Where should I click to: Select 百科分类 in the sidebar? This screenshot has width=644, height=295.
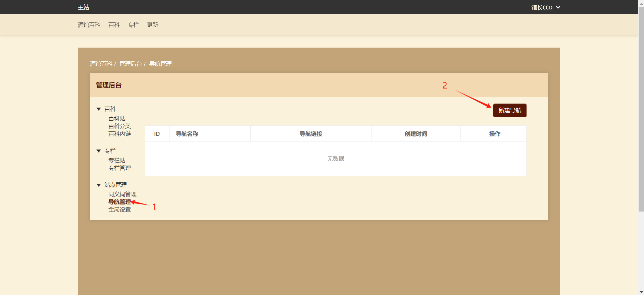(119, 126)
